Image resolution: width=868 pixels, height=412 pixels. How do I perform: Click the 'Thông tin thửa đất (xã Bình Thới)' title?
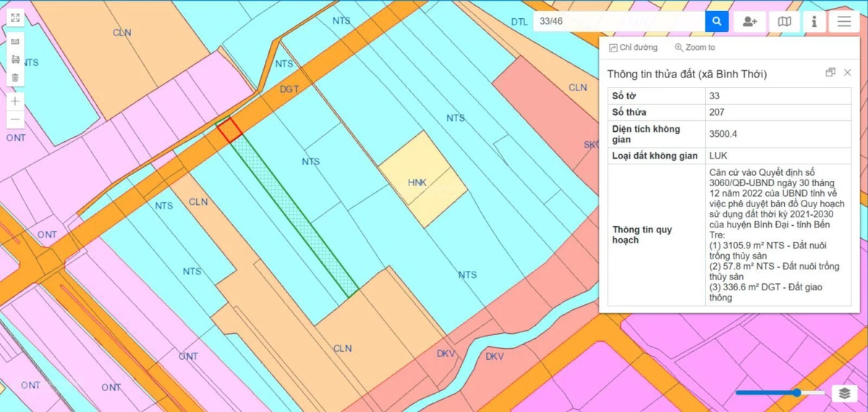pyautogui.click(x=687, y=74)
